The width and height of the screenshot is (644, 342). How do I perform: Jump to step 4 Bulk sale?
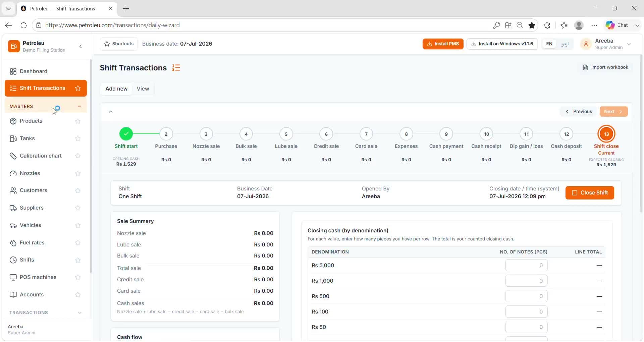click(246, 134)
